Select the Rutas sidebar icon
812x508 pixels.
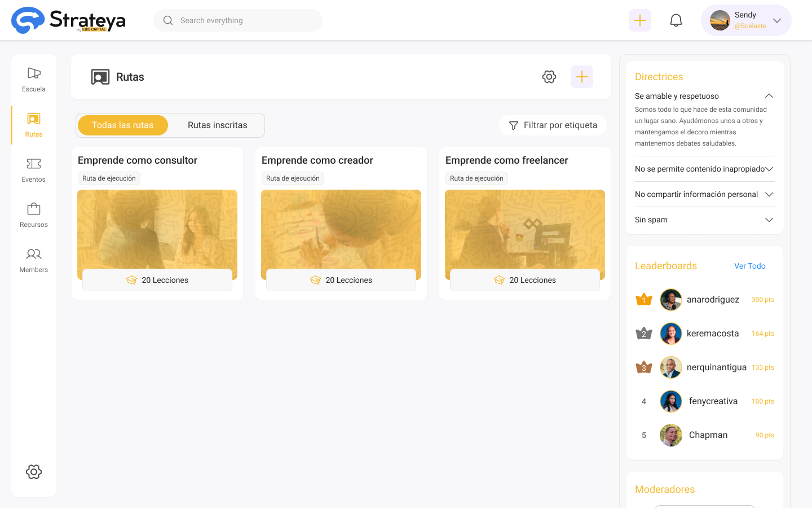click(x=34, y=119)
